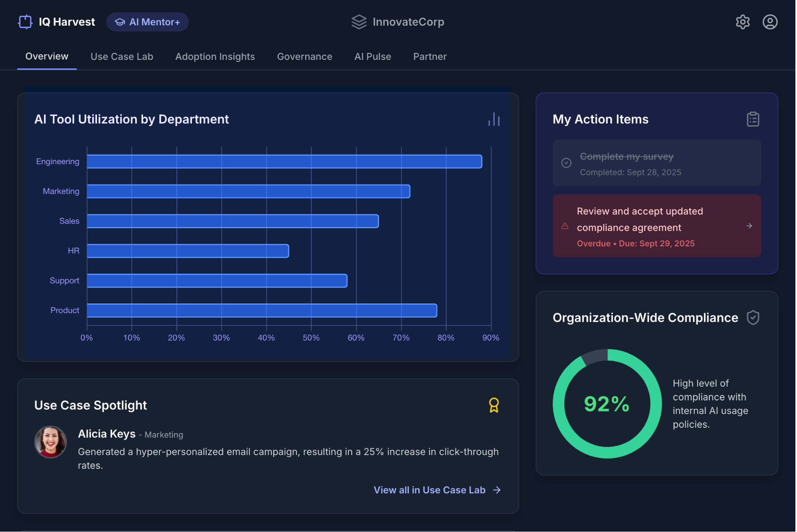Viewport: 797px width, 532px height.
Task: Click the Engineering bar in the chart
Action: 284,162
